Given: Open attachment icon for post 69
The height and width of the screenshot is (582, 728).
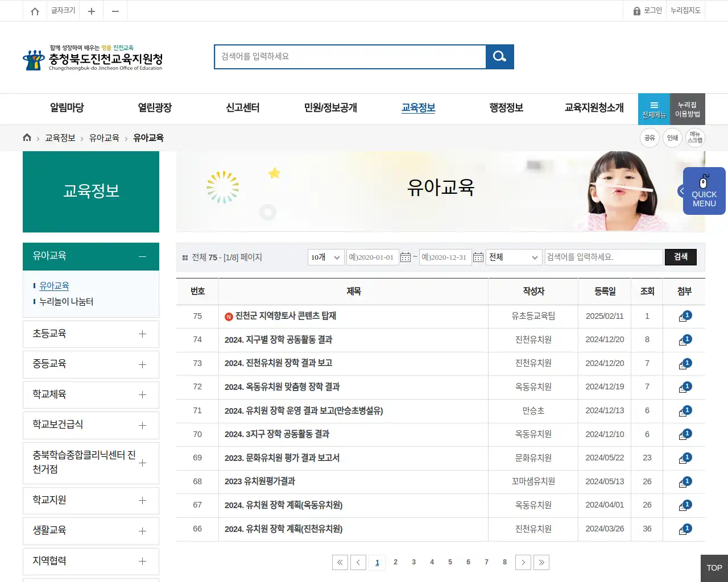Looking at the screenshot, I should (685, 459).
